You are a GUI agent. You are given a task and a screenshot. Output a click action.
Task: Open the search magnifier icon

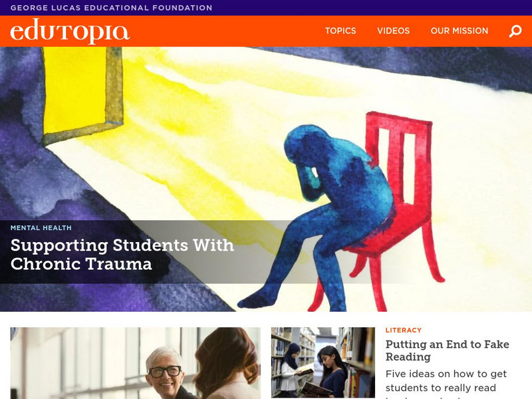pyautogui.click(x=515, y=31)
